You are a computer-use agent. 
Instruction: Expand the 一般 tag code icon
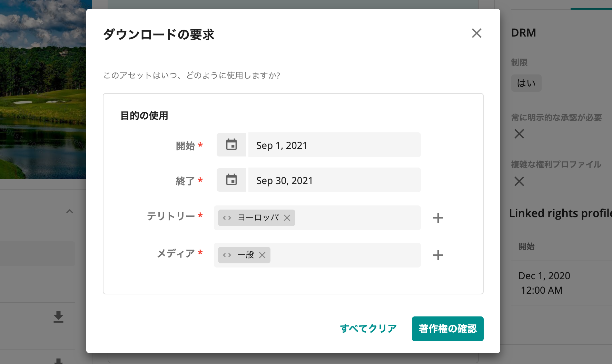tap(227, 255)
